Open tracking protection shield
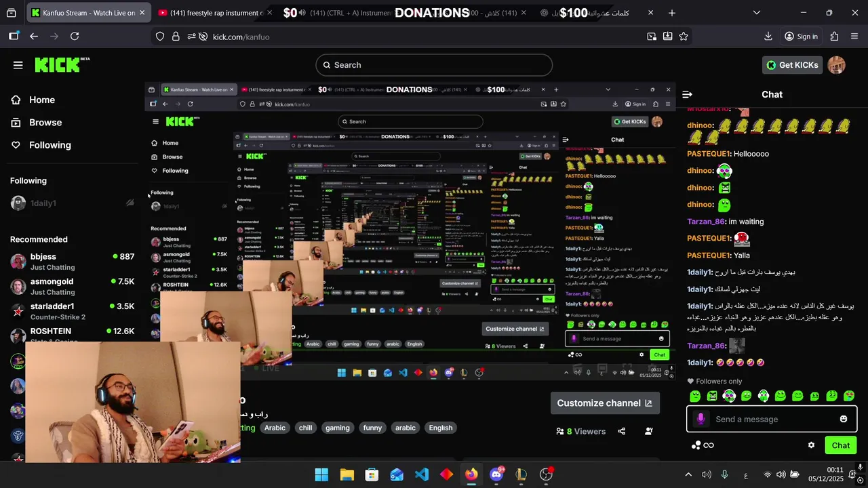The width and height of the screenshot is (868, 488). [160, 37]
